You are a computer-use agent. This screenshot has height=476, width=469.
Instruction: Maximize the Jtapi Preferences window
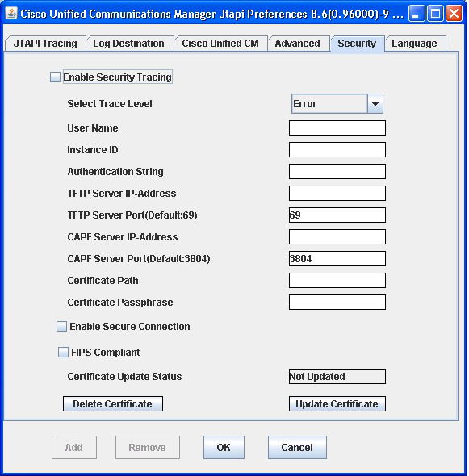point(435,14)
